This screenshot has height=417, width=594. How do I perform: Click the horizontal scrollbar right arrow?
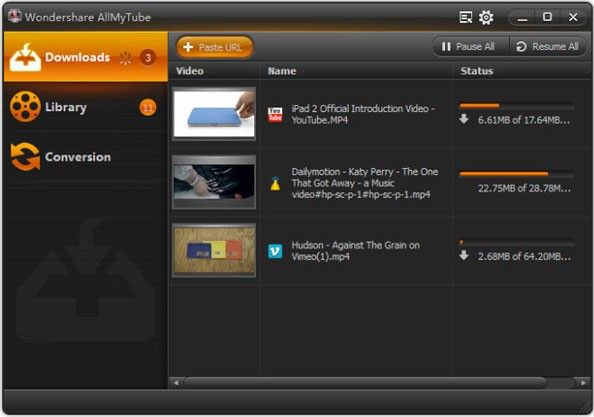pos(583,383)
